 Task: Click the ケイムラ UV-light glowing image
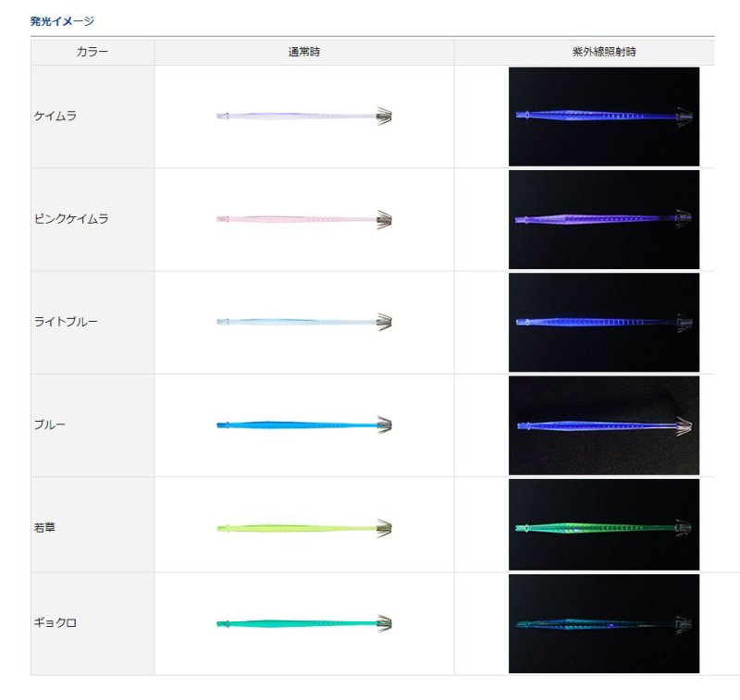click(604, 115)
